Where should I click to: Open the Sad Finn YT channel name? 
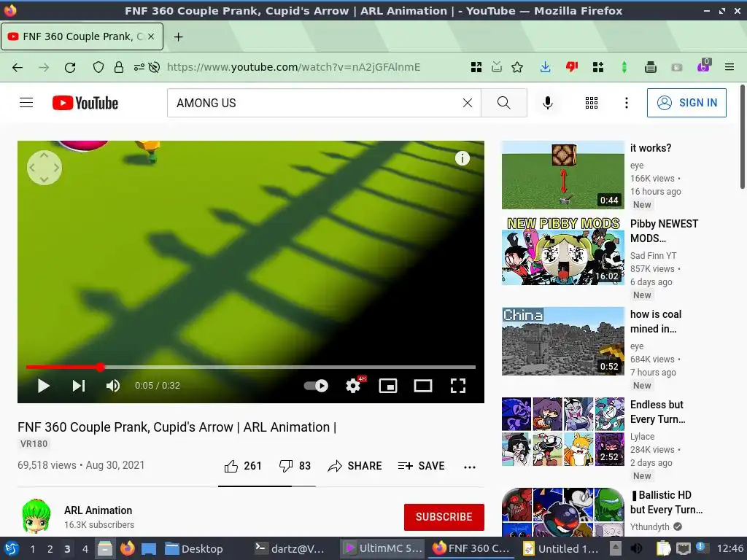(653, 256)
